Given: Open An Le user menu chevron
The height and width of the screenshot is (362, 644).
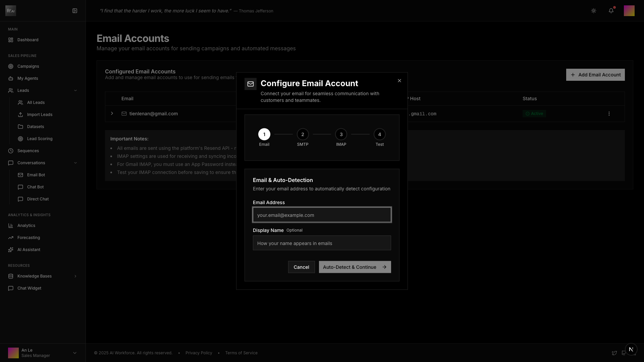Looking at the screenshot, I should pyautogui.click(x=74, y=353).
